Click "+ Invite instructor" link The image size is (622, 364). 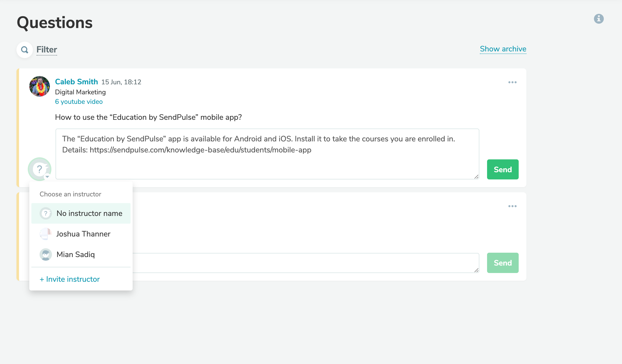coord(70,279)
